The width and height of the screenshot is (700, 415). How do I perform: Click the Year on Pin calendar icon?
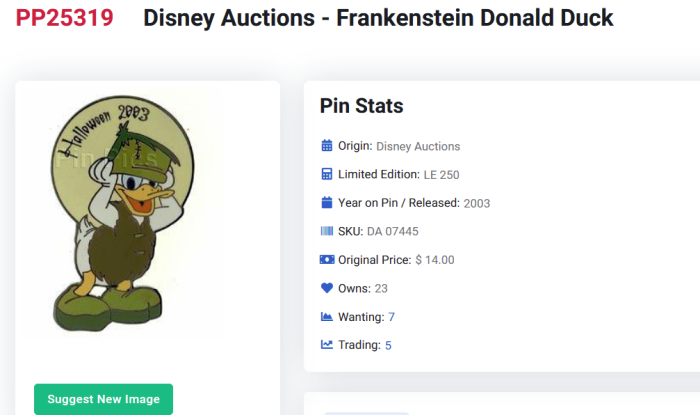coord(326,203)
